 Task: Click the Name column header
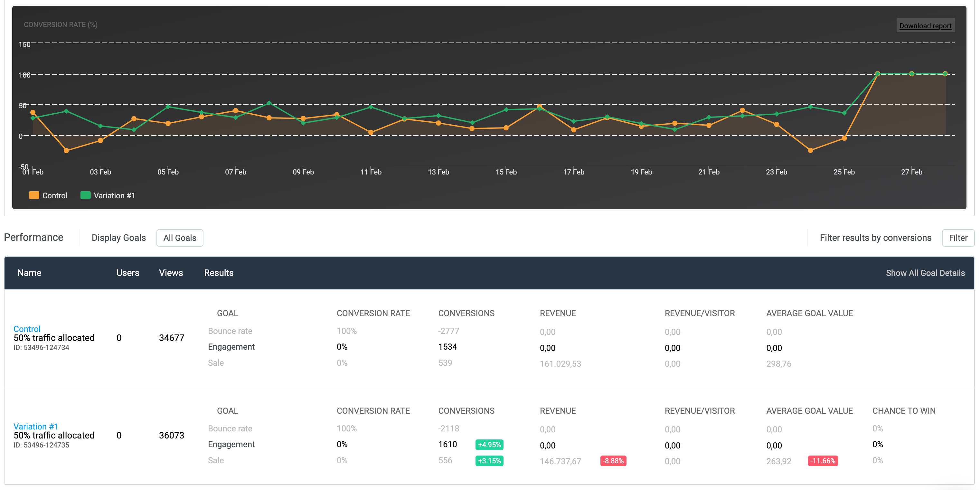coord(29,273)
